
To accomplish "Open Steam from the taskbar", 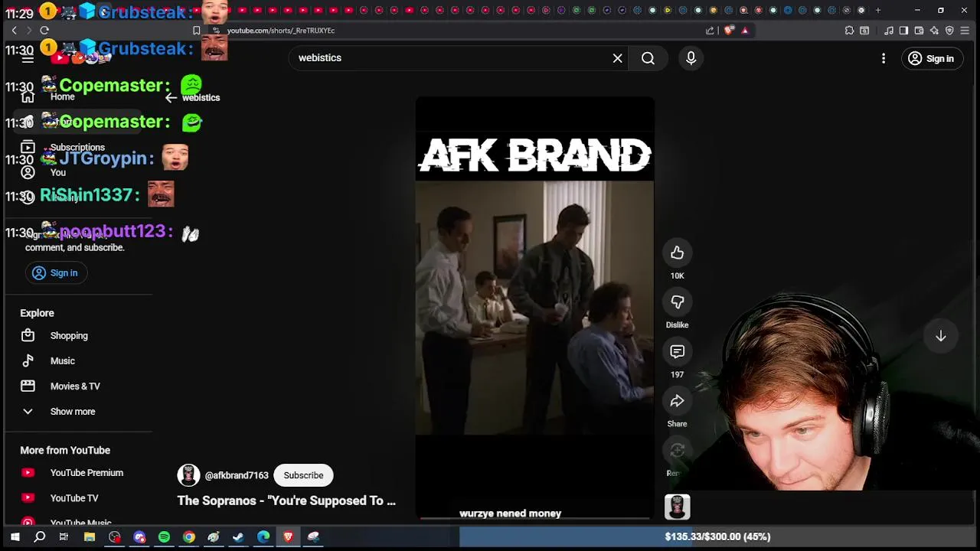I will [238, 536].
